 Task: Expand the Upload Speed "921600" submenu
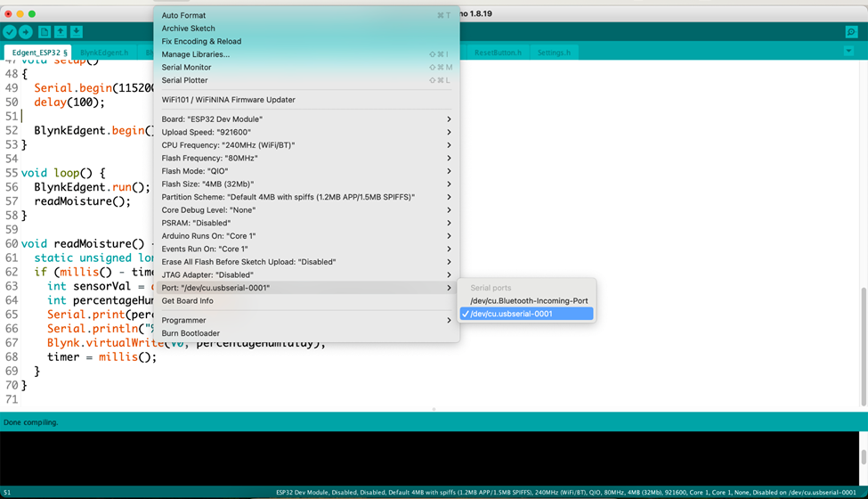tap(306, 132)
